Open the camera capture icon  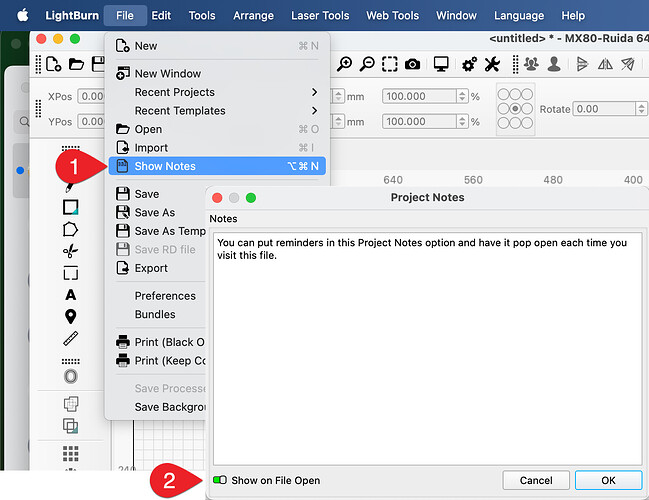coord(412,64)
